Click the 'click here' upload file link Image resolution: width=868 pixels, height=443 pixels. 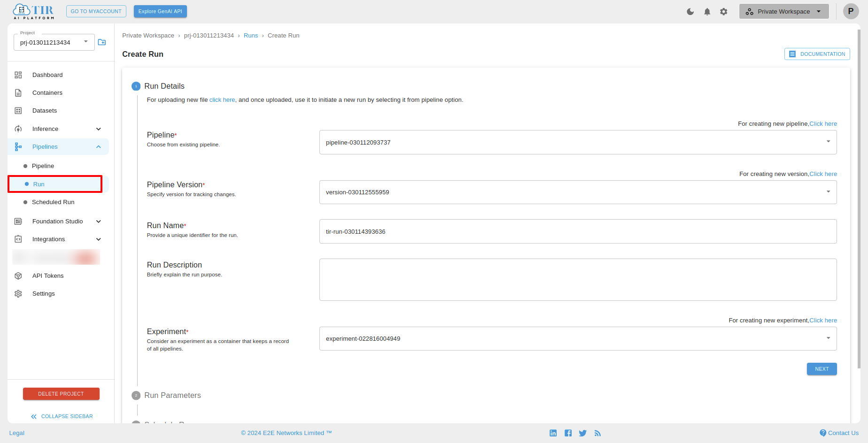(222, 100)
